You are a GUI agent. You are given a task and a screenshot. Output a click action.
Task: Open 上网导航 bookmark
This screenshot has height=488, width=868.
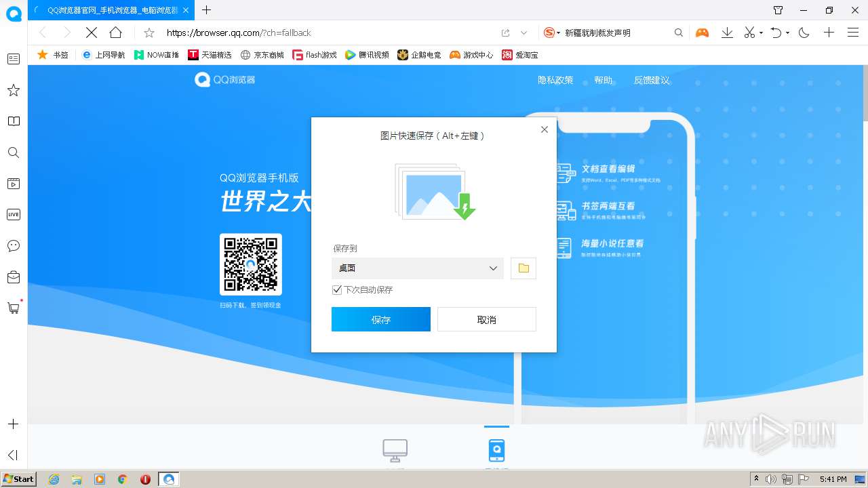coord(104,55)
